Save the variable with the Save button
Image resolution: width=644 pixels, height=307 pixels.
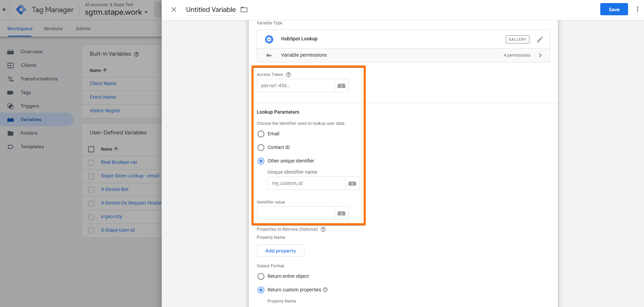[614, 9]
